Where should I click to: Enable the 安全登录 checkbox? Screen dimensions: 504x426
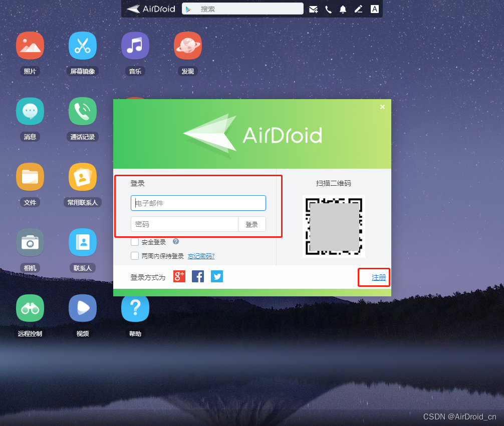135,242
